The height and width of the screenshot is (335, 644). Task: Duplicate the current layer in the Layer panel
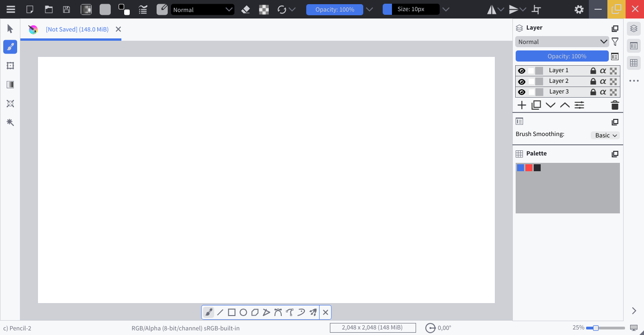pyautogui.click(x=536, y=105)
